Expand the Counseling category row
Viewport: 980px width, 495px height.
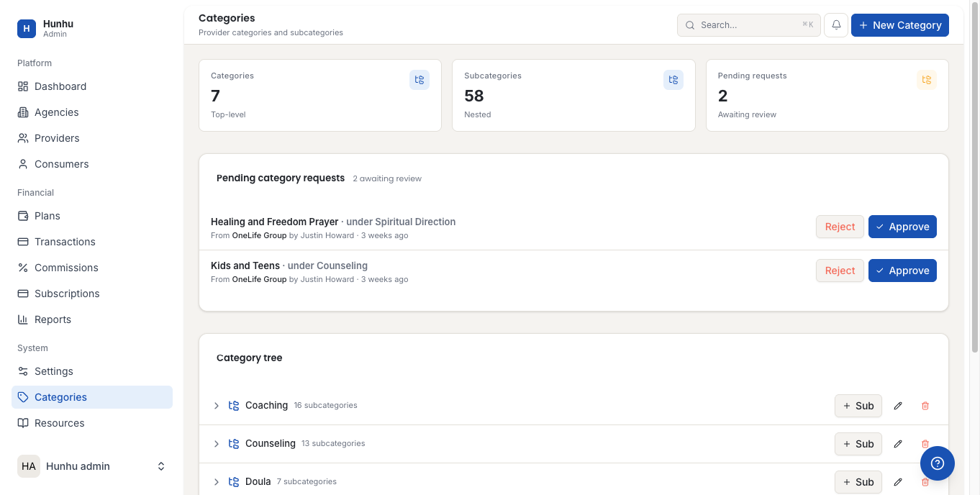216,444
